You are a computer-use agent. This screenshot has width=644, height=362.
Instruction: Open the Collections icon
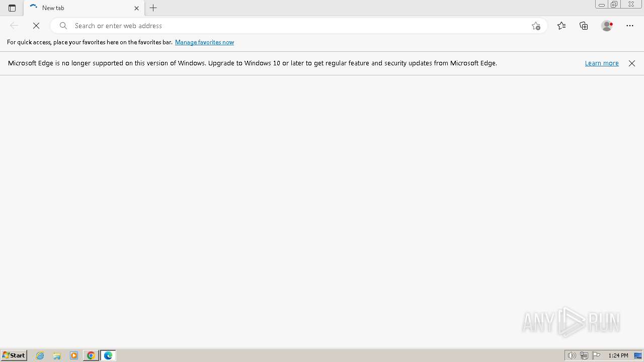click(x=584, y=26)
